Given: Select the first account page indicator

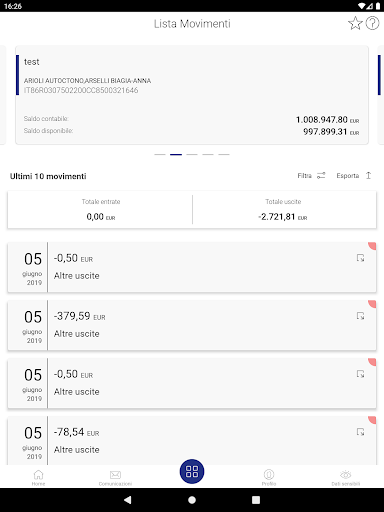Looking at the screenshot, I should click(160, 155).
